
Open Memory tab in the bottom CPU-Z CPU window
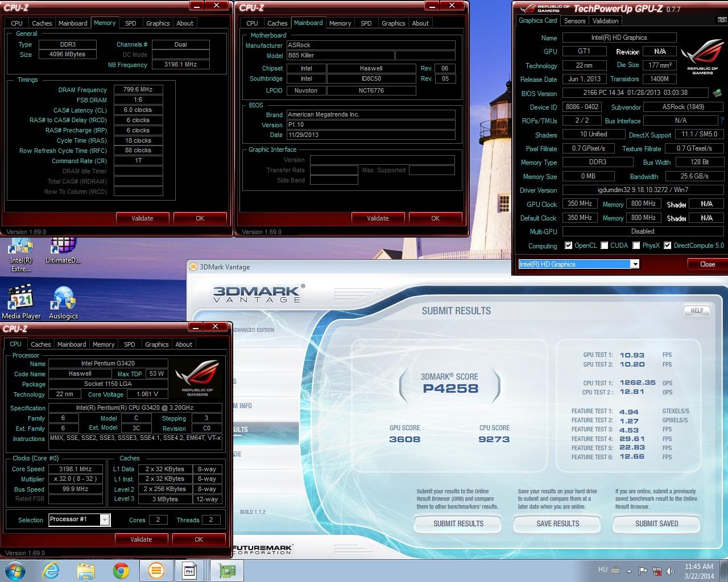point(104,344)
